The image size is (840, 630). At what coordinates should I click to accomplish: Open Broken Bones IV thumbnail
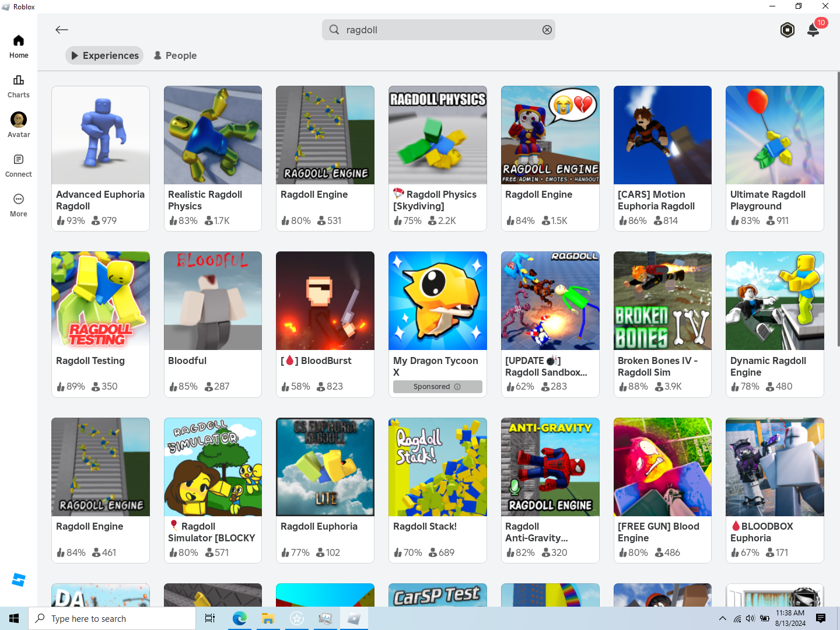(663, 301)
